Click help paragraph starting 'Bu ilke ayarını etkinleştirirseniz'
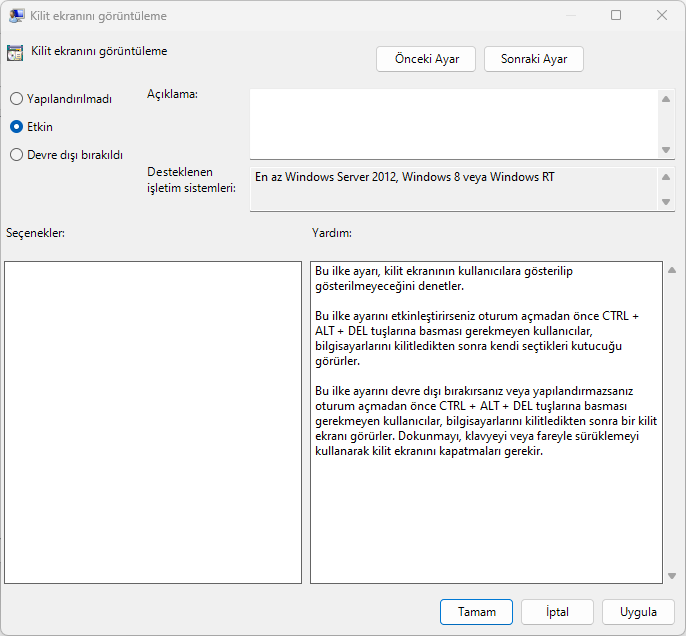 pos(476,338)
